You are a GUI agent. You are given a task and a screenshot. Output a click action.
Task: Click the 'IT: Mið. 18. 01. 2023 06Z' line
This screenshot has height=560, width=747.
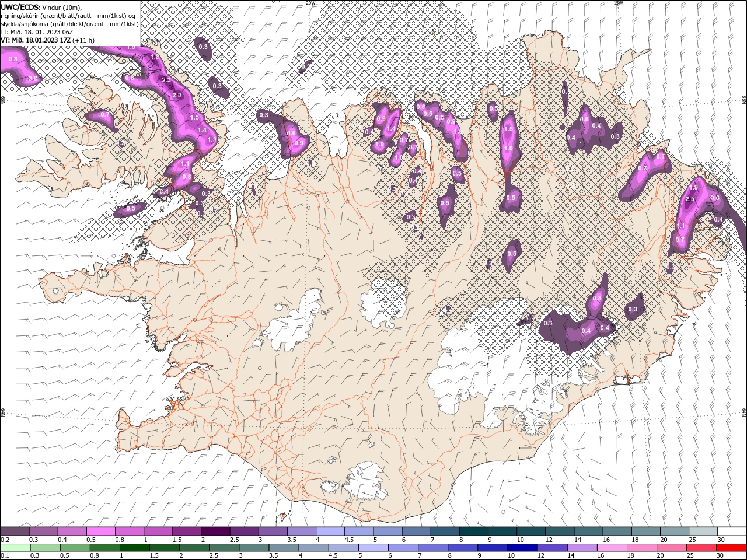(x=38, y=32)
